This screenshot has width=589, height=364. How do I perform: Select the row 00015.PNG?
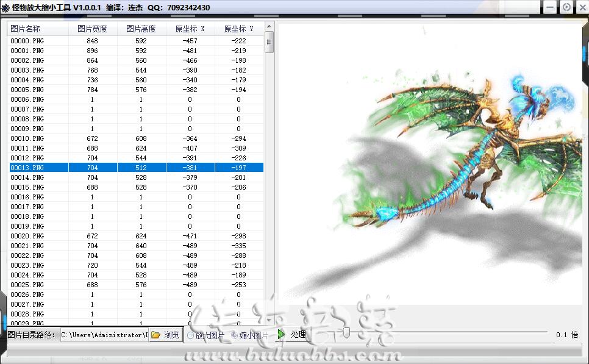pos(135,187)
